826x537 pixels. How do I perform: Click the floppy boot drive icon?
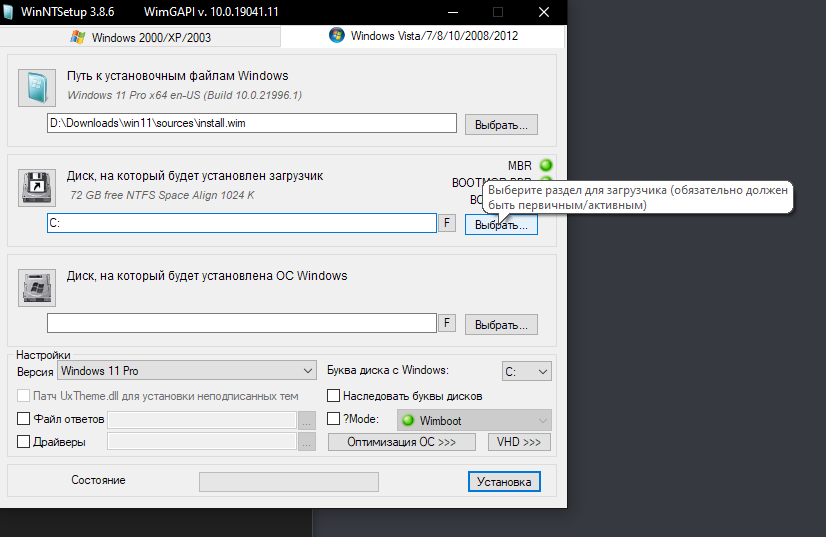(x=37, y=188)
